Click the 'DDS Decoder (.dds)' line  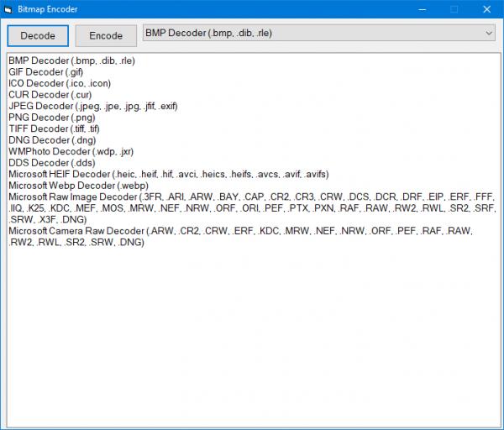[x=52, y=163]
